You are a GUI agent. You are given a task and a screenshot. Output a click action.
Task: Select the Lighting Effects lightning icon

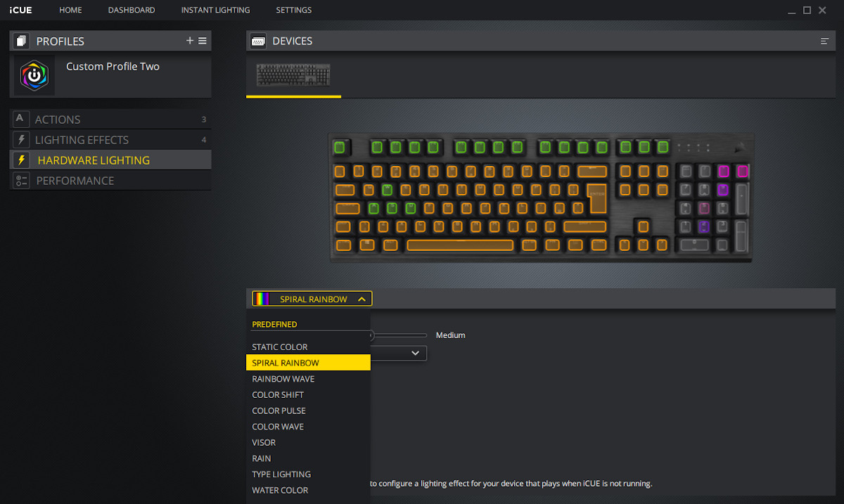(x=20, y=139)
